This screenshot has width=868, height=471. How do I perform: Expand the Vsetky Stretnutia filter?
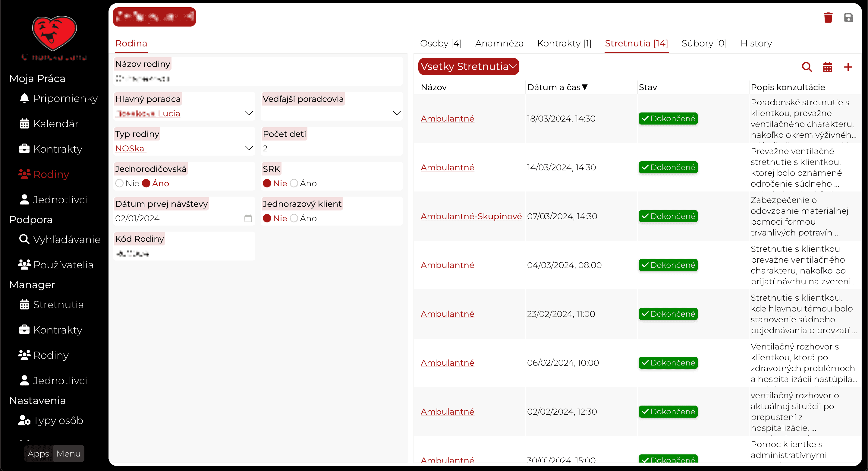pyautogui.click(x=468, y=66)
